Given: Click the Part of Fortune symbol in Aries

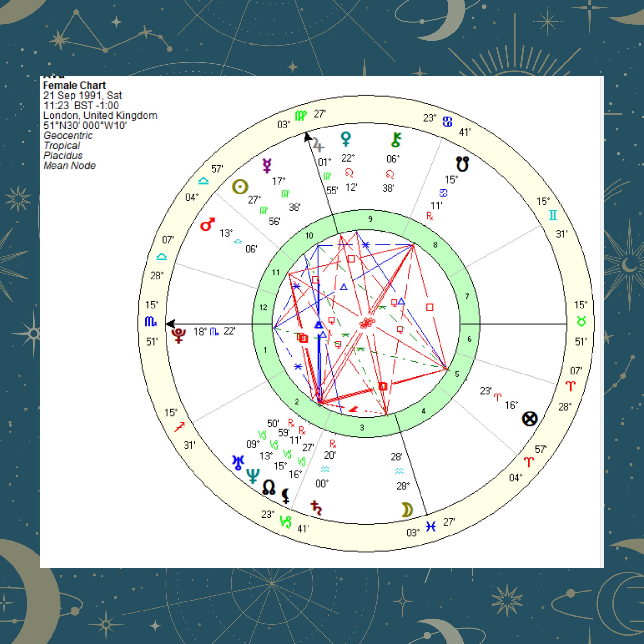Looking at the screenshot, I should pyautogui.click(x=530, y=418).
